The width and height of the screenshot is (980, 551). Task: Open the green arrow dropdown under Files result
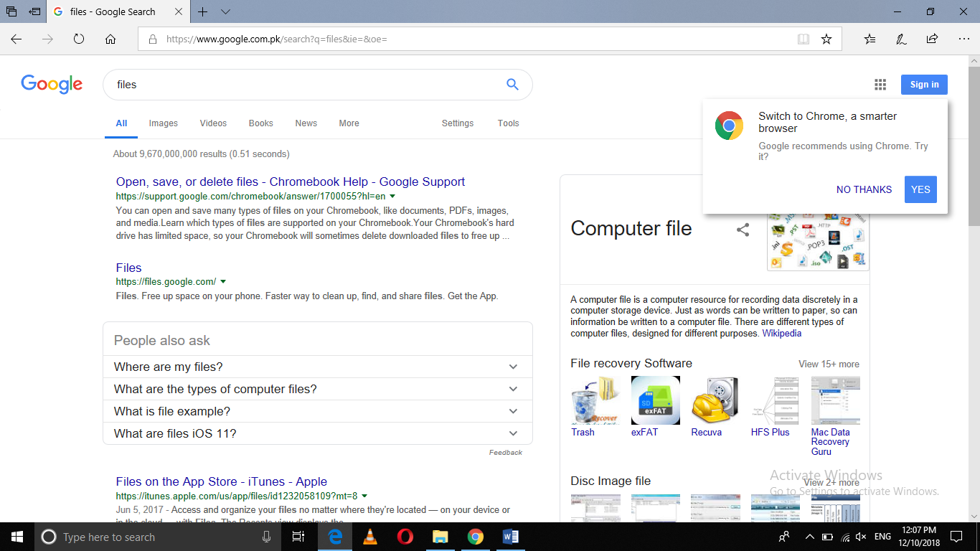(x=223, y=281)
